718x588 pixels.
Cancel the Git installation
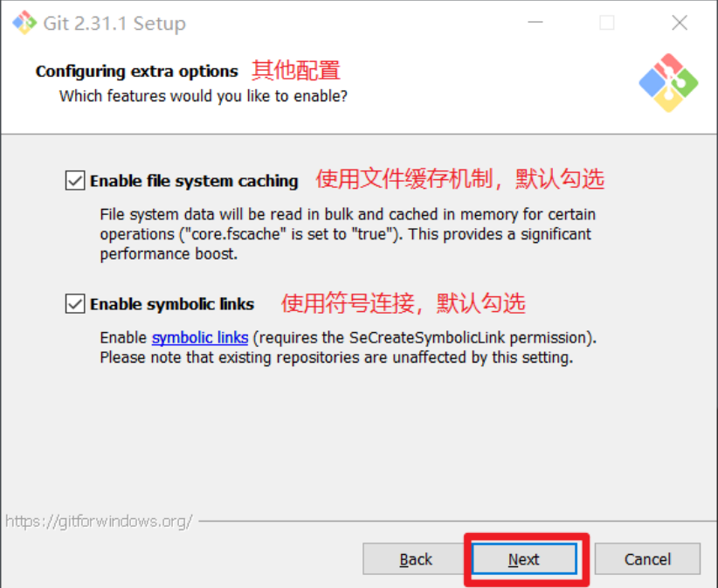click(647, 559)
